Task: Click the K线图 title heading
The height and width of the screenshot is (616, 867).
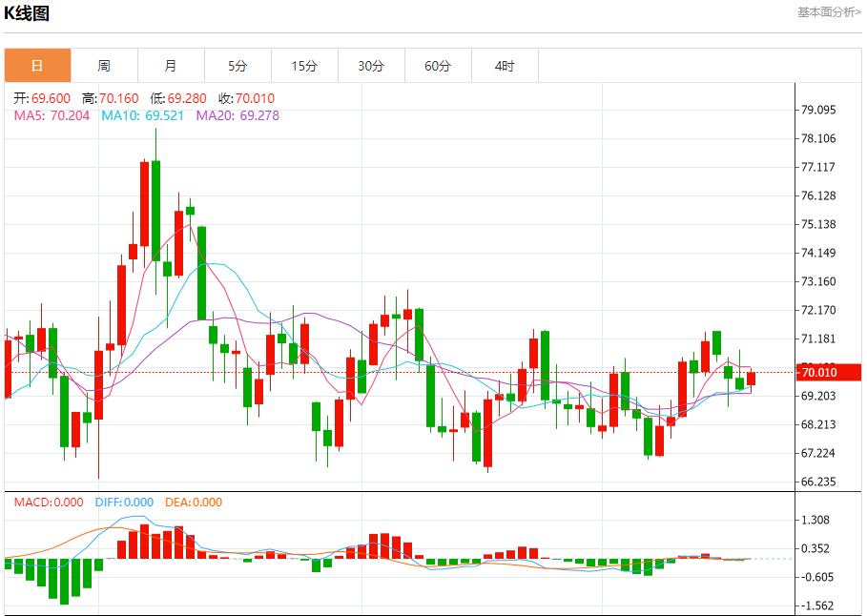Action: point(28,13)
